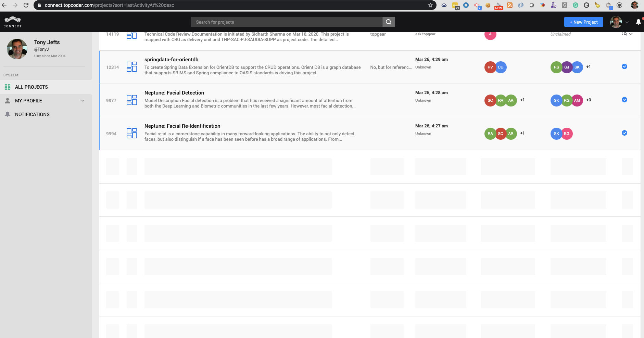Click the BG avatar on Facial Re-Identification row
Image resolution: width=644 pixels, height=338 pixels.
(x=567, y=134)
